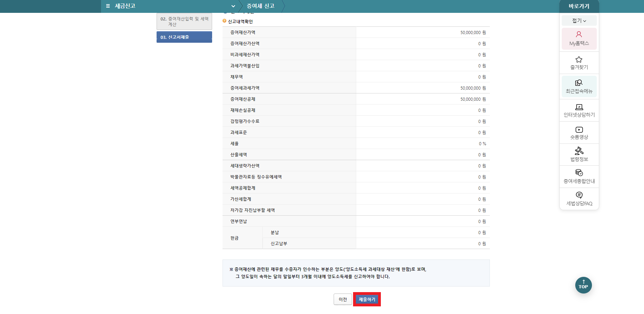The width and height of the screenshot is (644, 314).
Task: Select the 인터넷상담하기 icon
Action: 578,110
